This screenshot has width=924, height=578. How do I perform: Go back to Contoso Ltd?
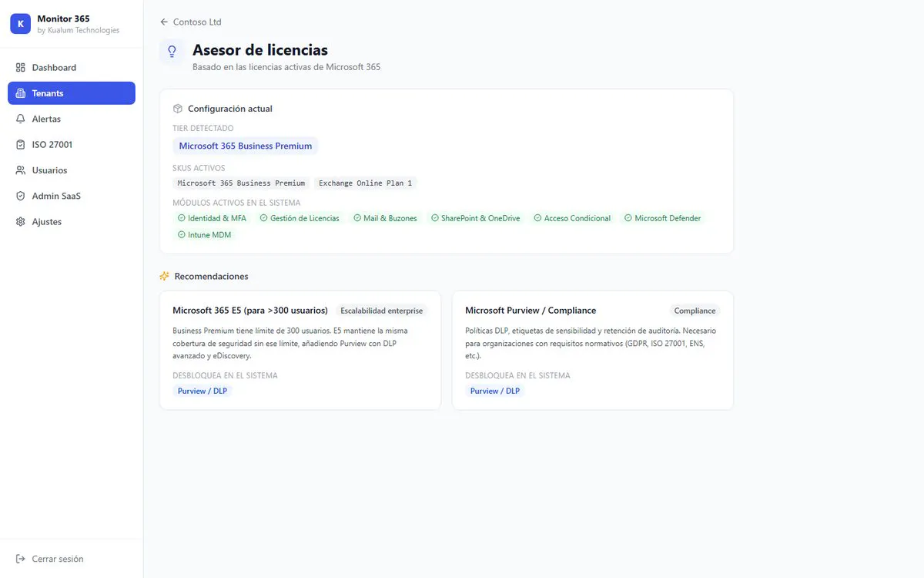click(191, 22)
